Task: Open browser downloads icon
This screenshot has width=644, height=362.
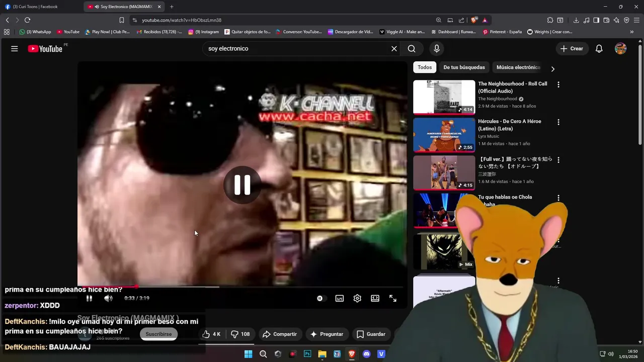Action: coord(576,20)
